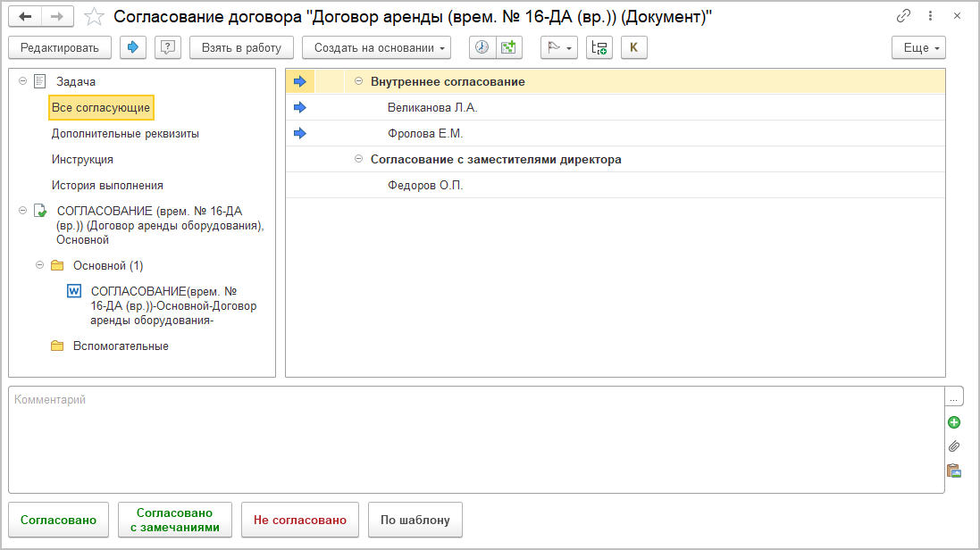Select Согласование с заместителями директора heading text
Screen dimensions: 980x550
coord(496,159)
